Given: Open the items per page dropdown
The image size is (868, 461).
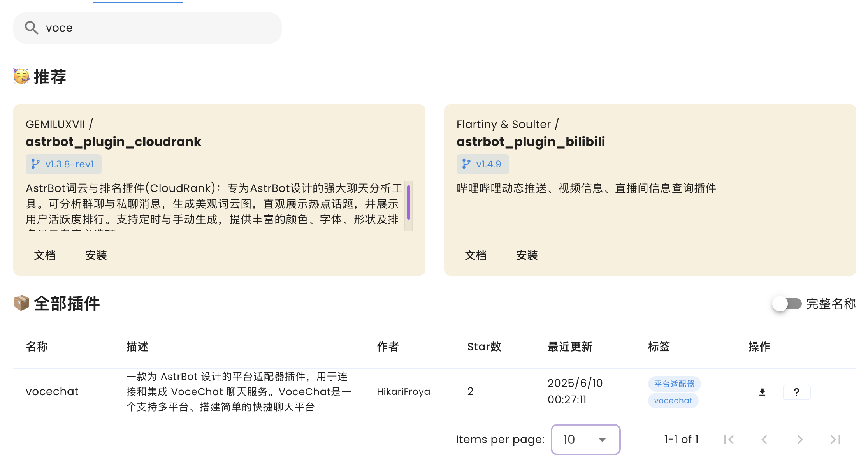Looking at the screenshot, I should pyautogui.click(x=585, y=440).
